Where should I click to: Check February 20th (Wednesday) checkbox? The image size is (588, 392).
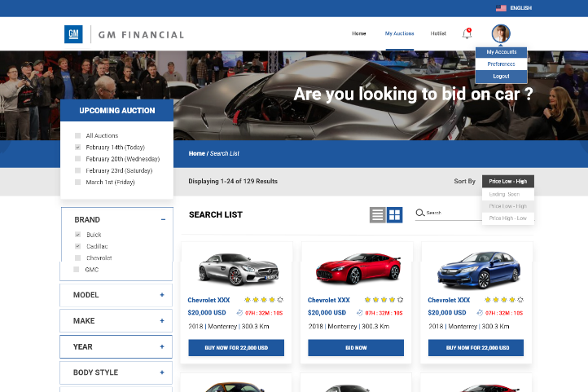click(x=77, y=159)
